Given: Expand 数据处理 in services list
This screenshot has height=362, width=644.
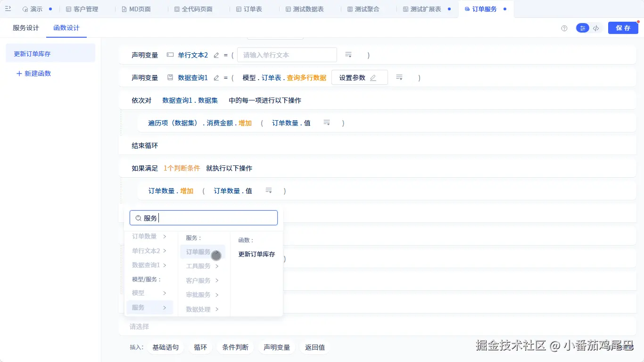Looking at the screenshot, I should (x=202, y=309).
